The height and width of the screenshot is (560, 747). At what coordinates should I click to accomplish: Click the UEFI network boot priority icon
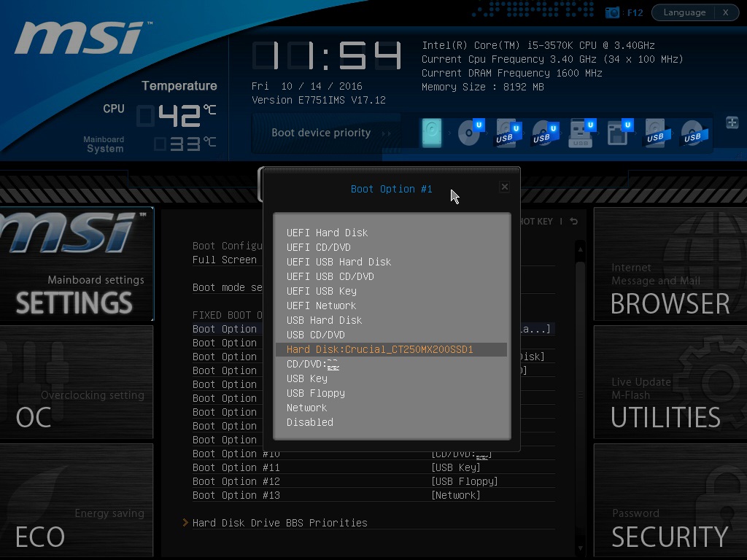point(619,133)
